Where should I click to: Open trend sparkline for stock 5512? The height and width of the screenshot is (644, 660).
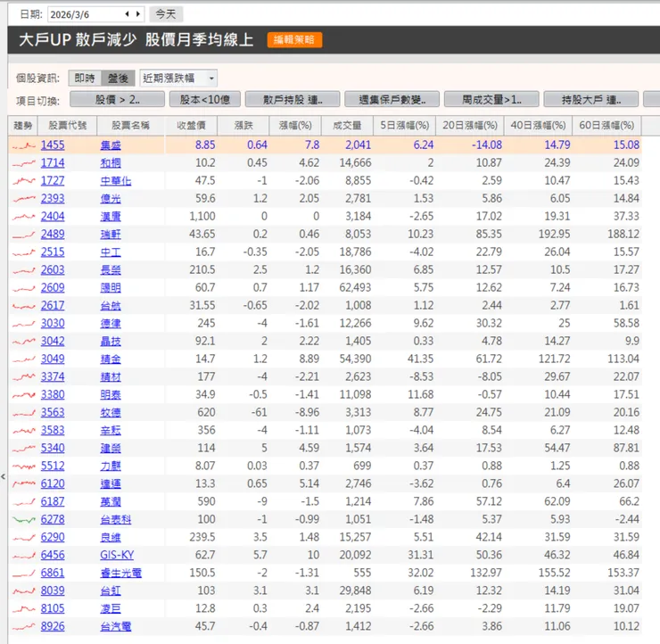[x=24, y=466]
